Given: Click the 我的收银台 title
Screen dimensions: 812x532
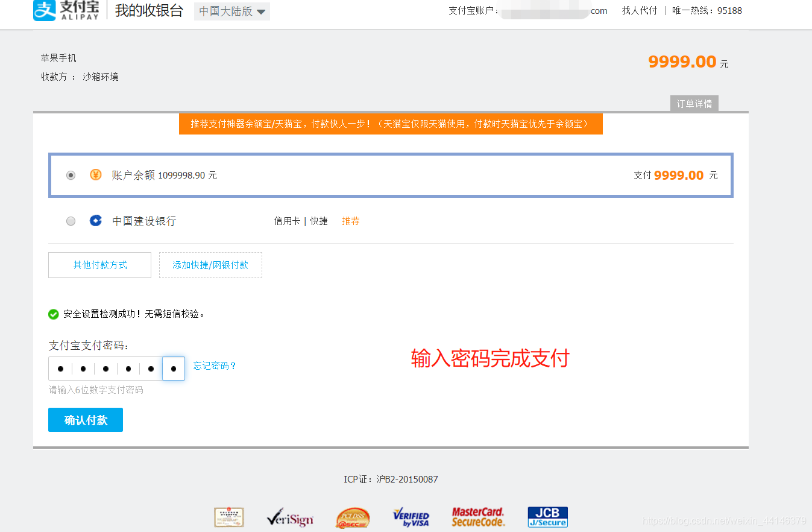Looking at the screenshot, I should tap(149, 10).
